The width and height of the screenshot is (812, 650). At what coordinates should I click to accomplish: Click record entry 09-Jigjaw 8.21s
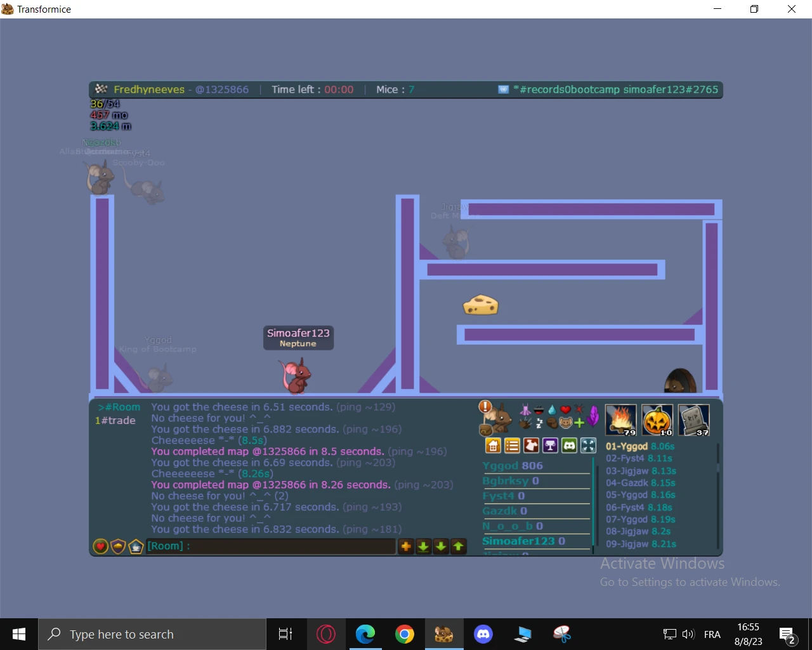[x=641, y=544]
